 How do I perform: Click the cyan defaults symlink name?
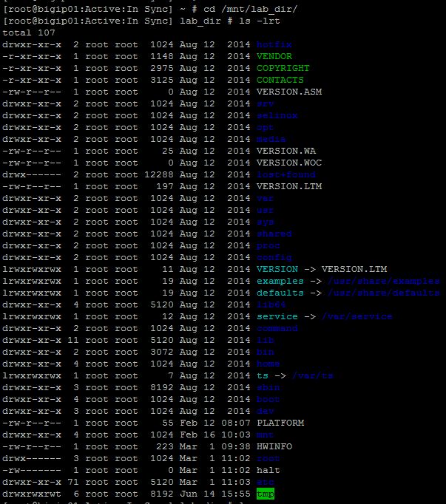280,293
